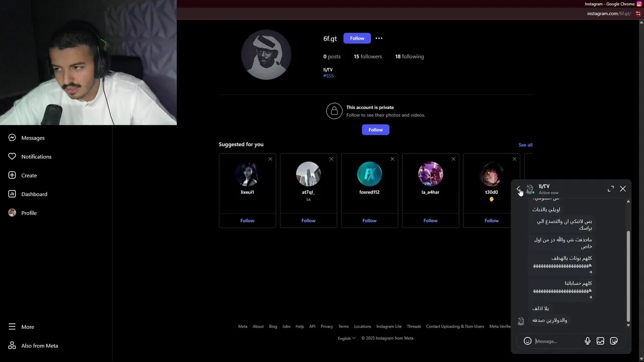Image resolution: width=644 pixels, height=362 pixels.
Task: Open emoji picker in chat
Action: pos(527,341)
